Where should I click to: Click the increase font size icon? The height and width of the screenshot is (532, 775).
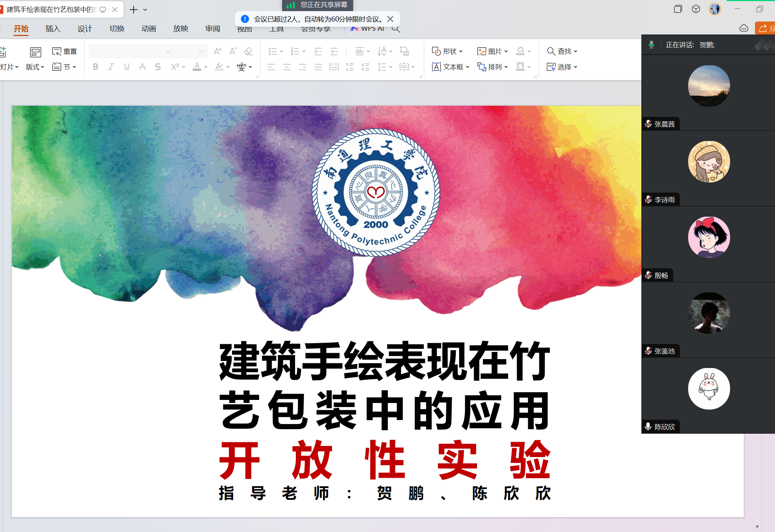point(218,51)
